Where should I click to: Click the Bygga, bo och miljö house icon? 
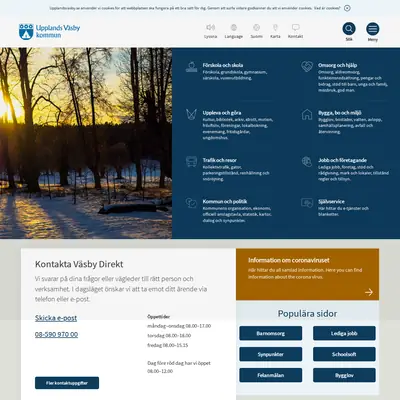(307, 114)
